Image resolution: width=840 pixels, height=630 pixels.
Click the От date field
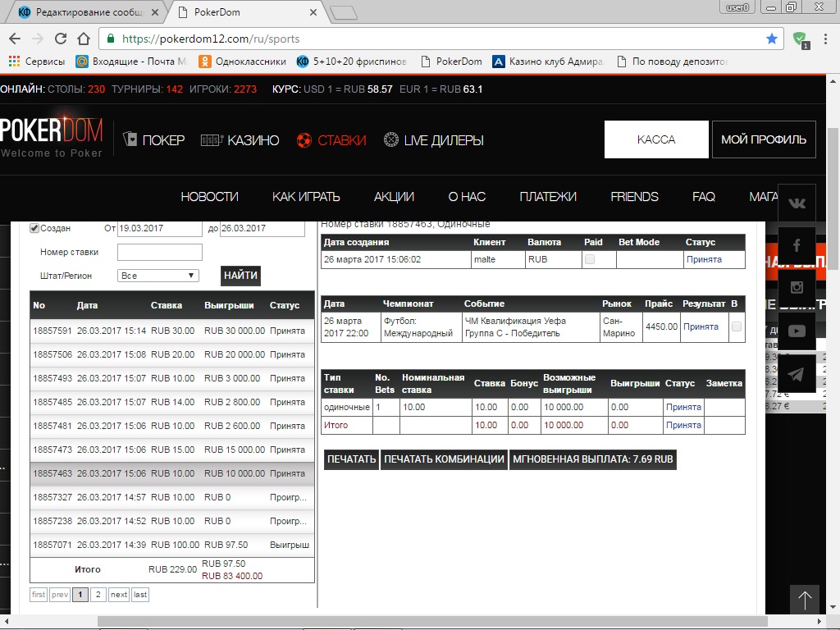(160, 228)
